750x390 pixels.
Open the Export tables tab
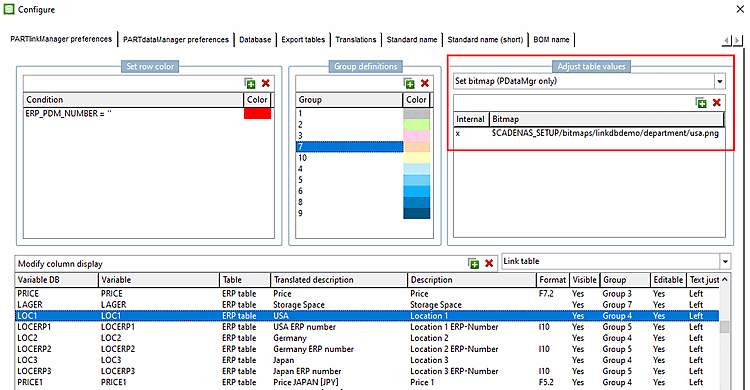pos(303,40)
